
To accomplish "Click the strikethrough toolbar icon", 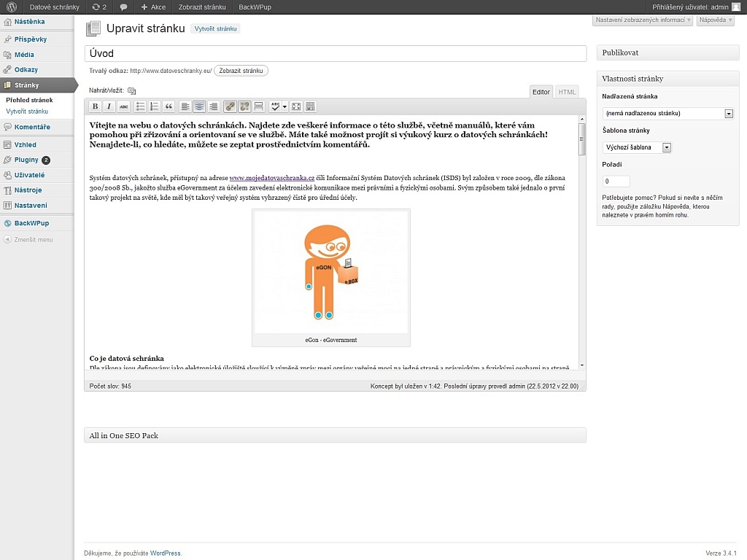I will click(123, 106).
